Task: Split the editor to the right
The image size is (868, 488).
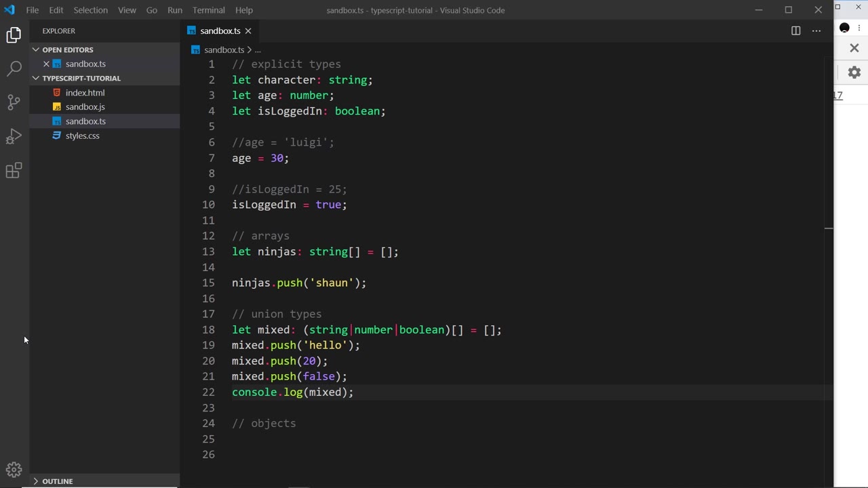Action: (795, 30)
